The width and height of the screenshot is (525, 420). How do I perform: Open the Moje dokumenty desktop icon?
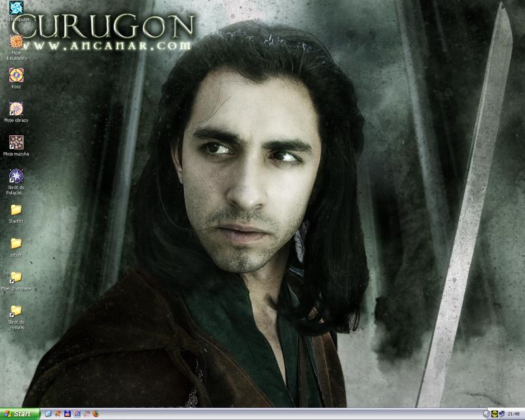(x=16, y=41)
